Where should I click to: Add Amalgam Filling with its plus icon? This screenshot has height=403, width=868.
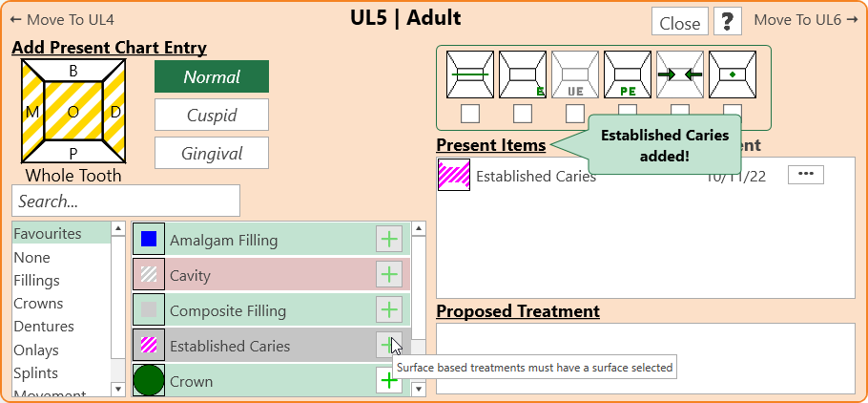coord(388,240)
